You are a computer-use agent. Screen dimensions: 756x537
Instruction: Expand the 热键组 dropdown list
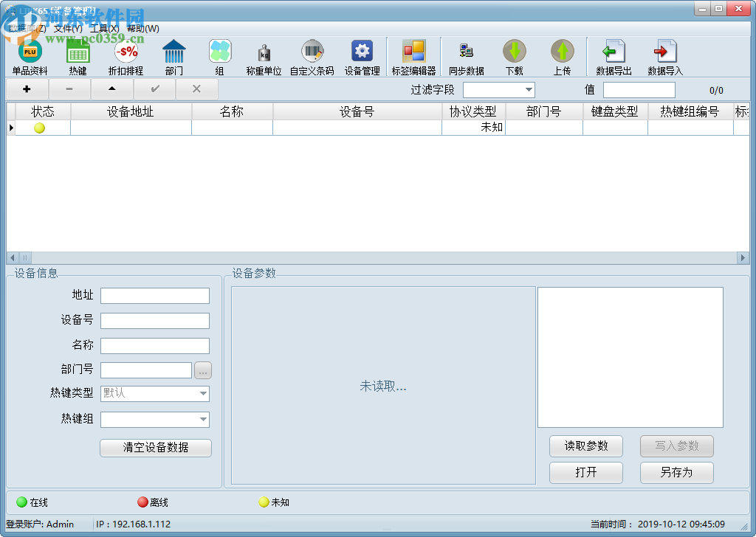pos(203,419)
